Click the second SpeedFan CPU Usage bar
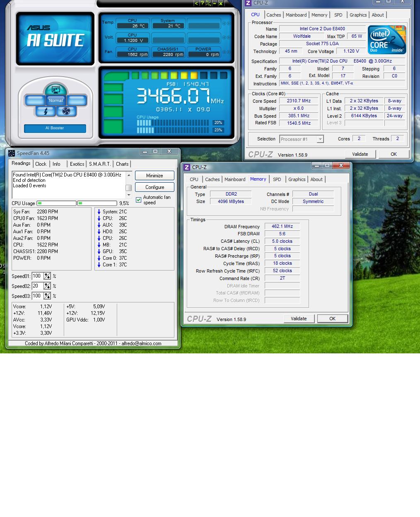Viewport: 420px width, 517px height. (x=97, y=203)
